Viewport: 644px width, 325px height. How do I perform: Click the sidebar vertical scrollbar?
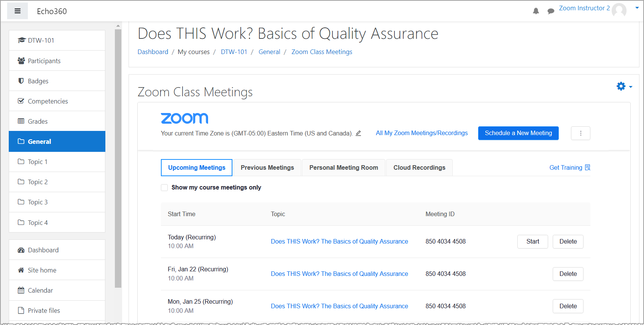click(x=118, y=152)
